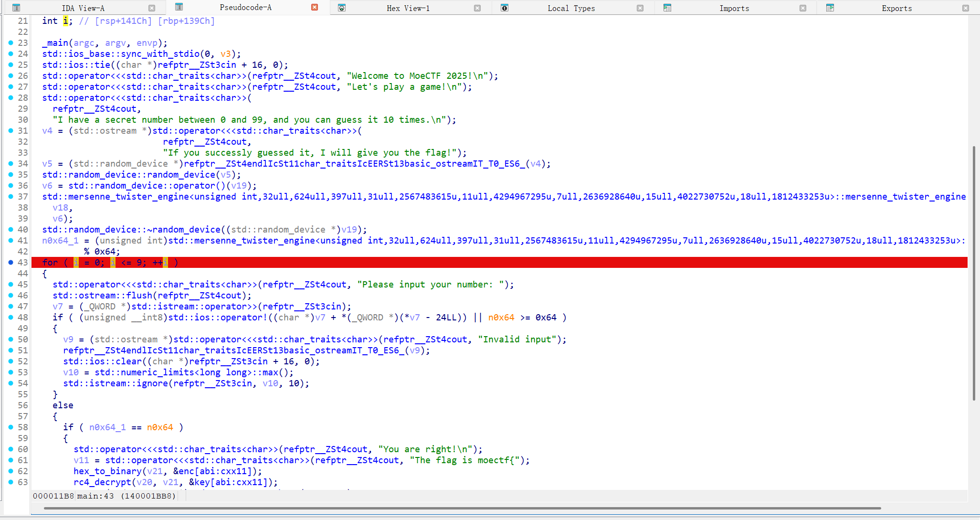Viewport: 980px width, 520px height.
Task: Click the horizontal scrollbar at the bottom
Action: tap(462, 508)
